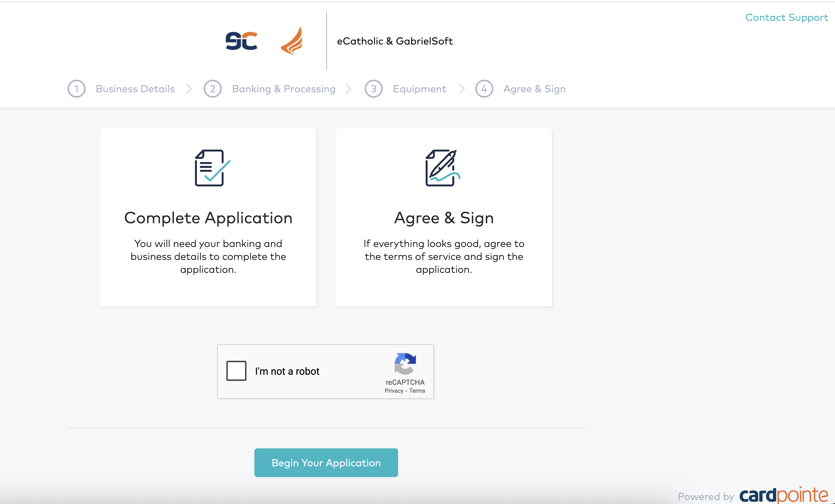This screenshot has height=504, width=835.
Task: Go to Banking & Processing step
Action: [x=283, y=89]
